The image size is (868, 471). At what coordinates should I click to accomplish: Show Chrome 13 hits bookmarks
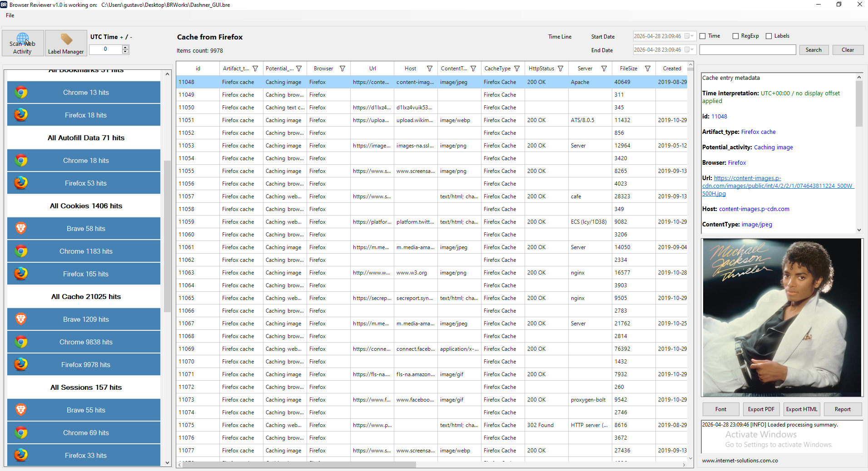tap(84, 93)
